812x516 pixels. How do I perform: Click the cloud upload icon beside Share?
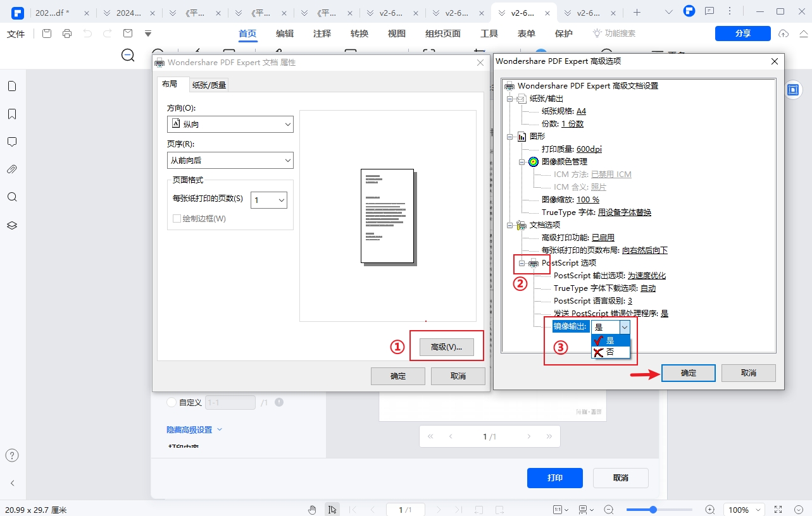click(784, 34)
